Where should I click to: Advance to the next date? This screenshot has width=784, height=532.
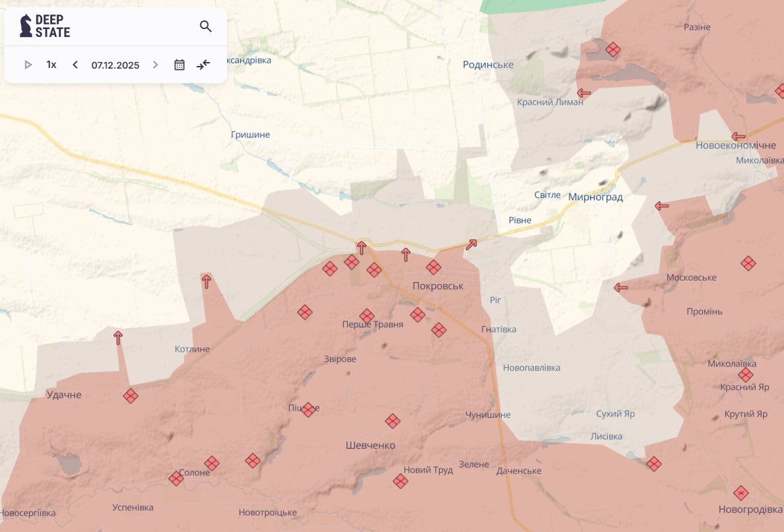pos(156,65)
